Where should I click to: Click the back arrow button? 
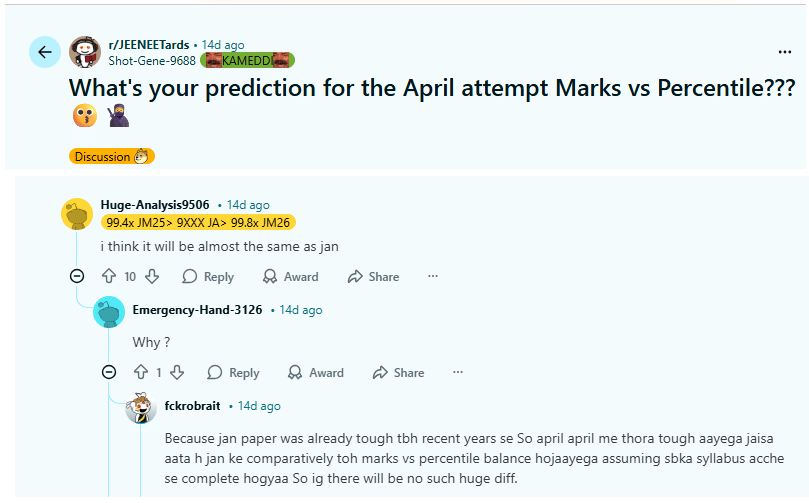pyautogui.click(x=44, y=52)
